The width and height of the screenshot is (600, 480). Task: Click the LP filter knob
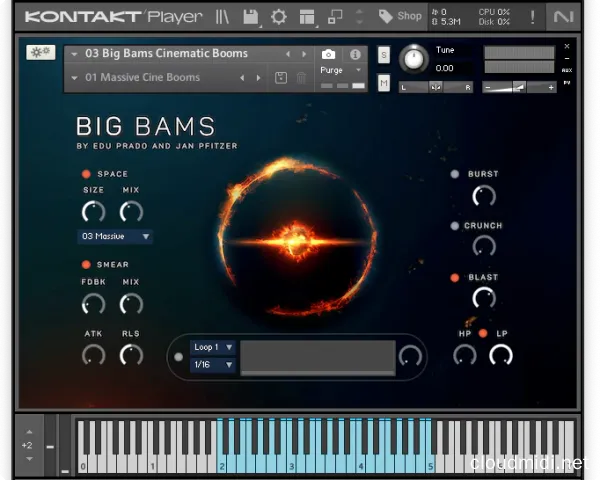501,355
